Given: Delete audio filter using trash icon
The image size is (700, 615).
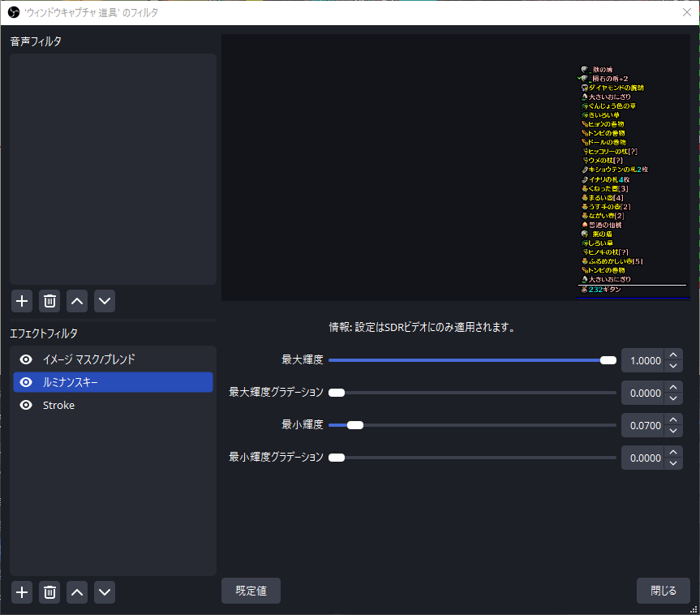Looking at the screenshot, I should click(x=49, y=301).
